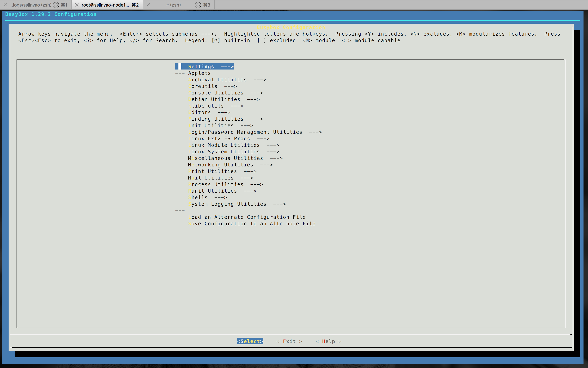
Task: Close the root@ssjinyao-node1 tab with its X
Action: pyautogui.click(x=77, y=5)
